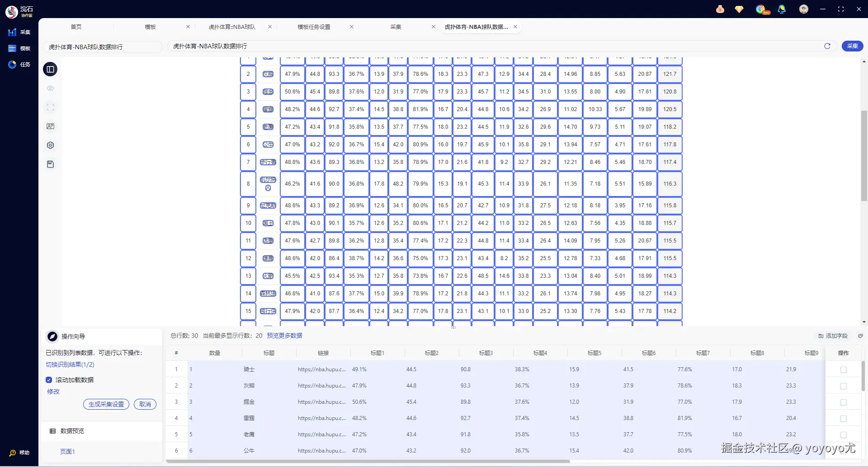Open the user avatar menu
The width and height of the screenshot is (868, 467).
point(803,9)
